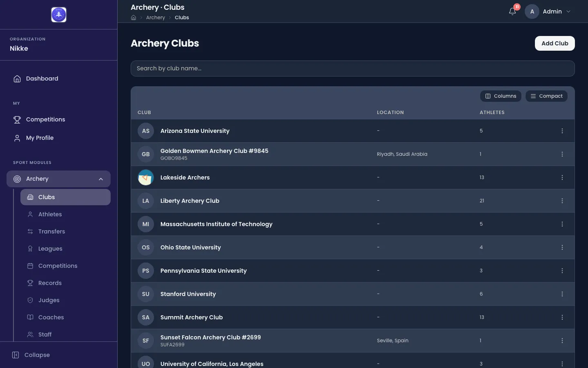Click the Admin user avatar
This screenshot has width=588, height=368.
532,11
